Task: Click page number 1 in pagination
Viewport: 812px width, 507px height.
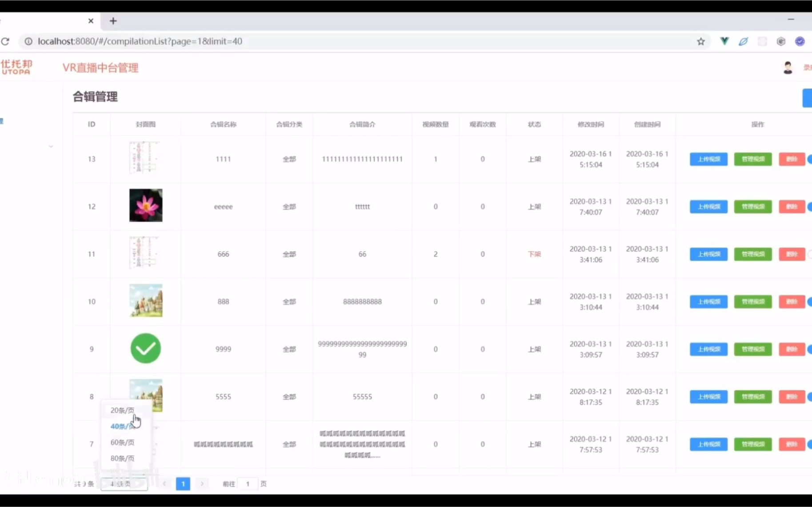Action: [183, 483]
